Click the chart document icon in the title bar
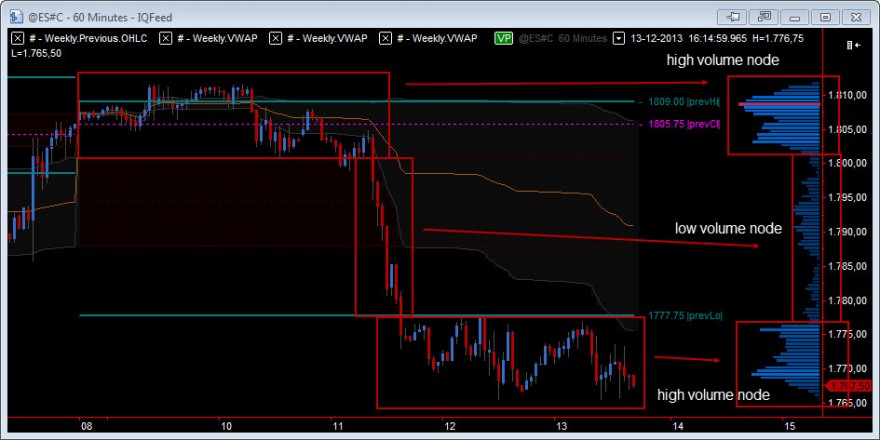Image resolution: width=880 pixels, height=440 pixels. click(15, 17)
